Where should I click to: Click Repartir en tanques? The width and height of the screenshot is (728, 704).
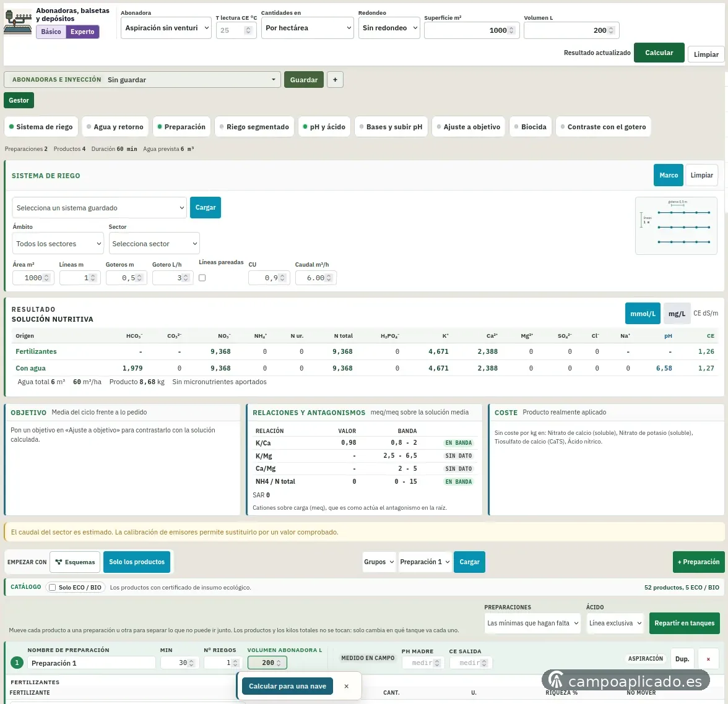[x=685, y=623]
